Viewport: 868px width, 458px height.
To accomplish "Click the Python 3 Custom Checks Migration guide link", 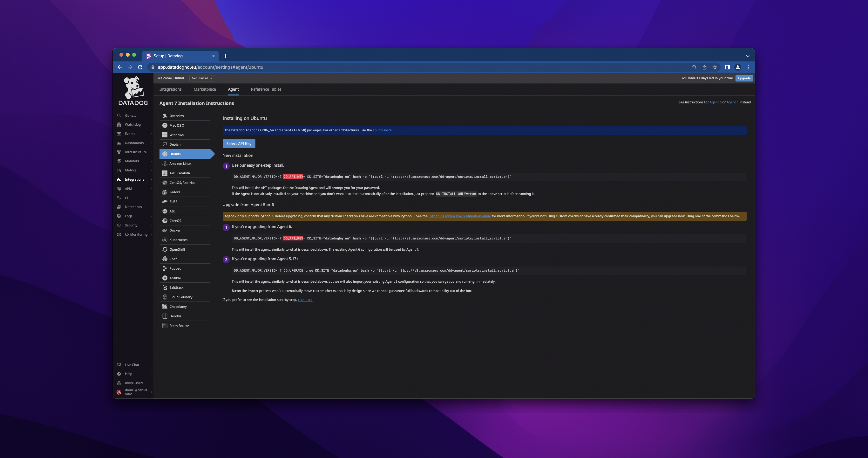I will (x=459, y=216).
